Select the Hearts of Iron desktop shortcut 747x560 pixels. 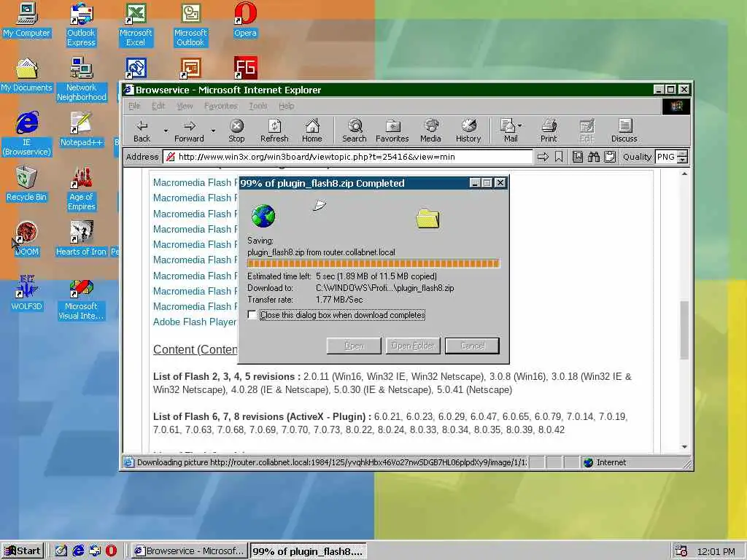pos(81,239)
